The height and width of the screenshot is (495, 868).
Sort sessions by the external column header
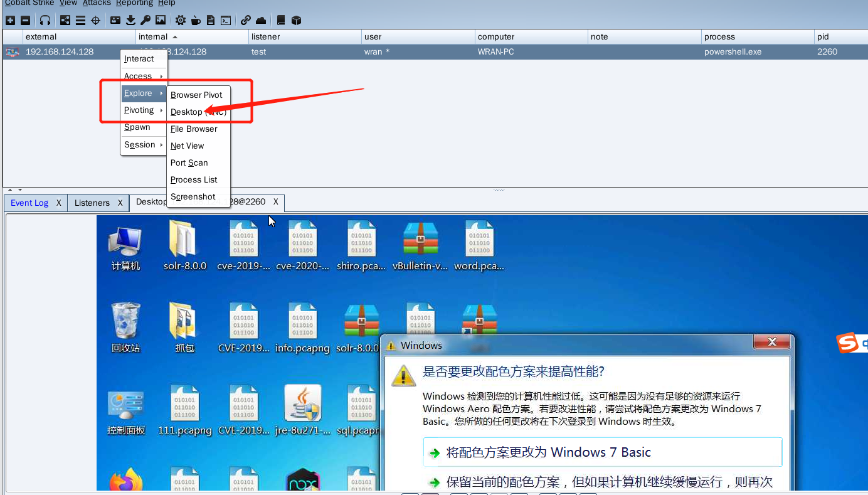pyautogui.click(x=79, y=36)
